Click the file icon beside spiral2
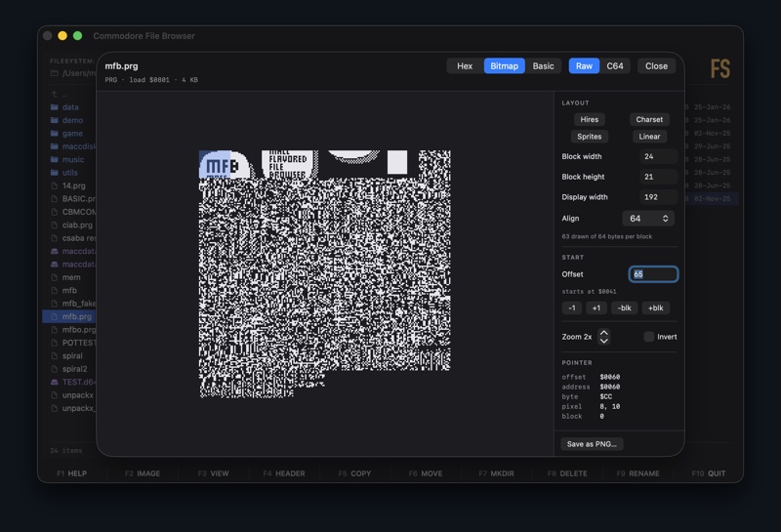The image size is (781, 532). pos(55,369)
